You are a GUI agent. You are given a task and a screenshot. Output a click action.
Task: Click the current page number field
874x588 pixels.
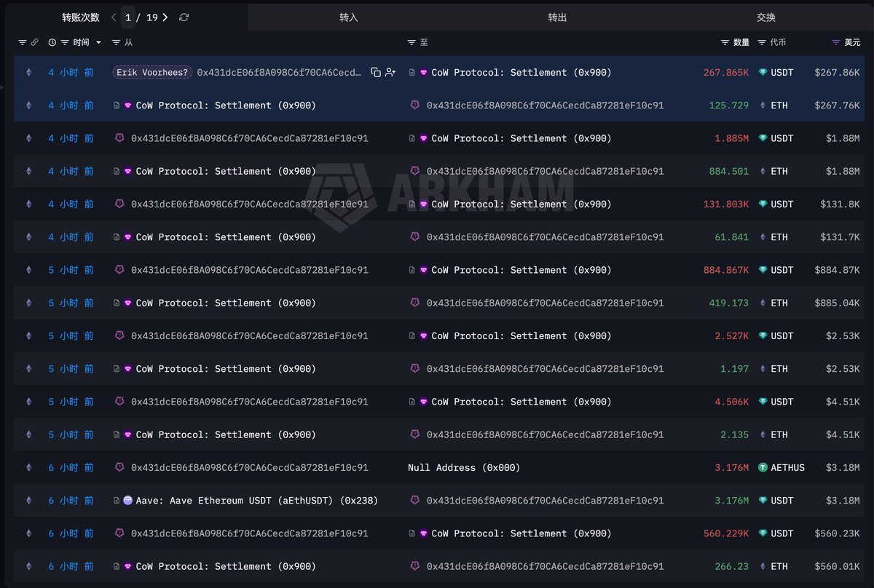click(x=128, y=17)
